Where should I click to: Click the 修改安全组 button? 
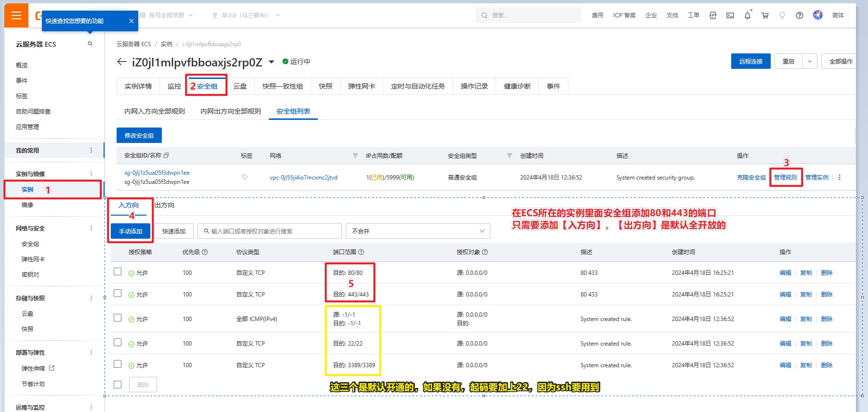pos(139,135)
